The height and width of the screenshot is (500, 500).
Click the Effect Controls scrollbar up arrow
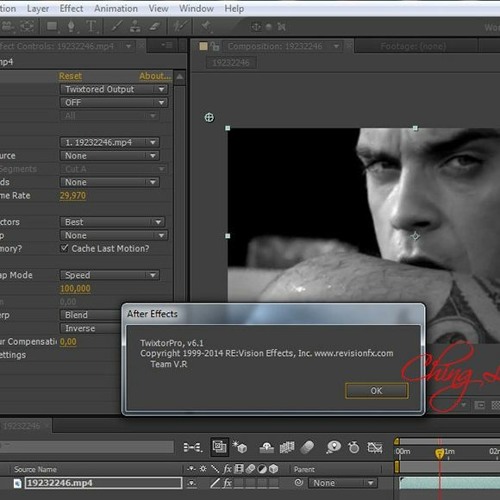point(180,77)
